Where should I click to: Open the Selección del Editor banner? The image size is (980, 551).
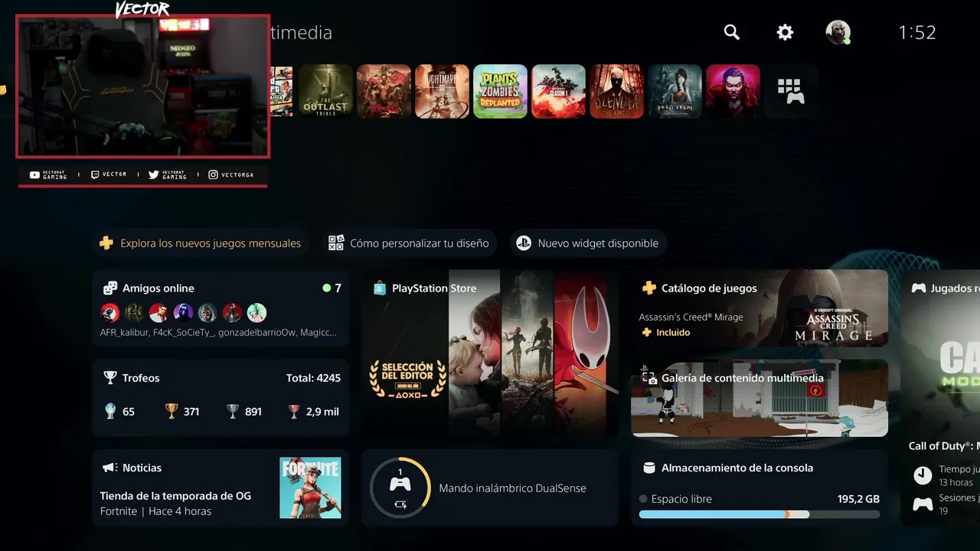pos(407,380)
